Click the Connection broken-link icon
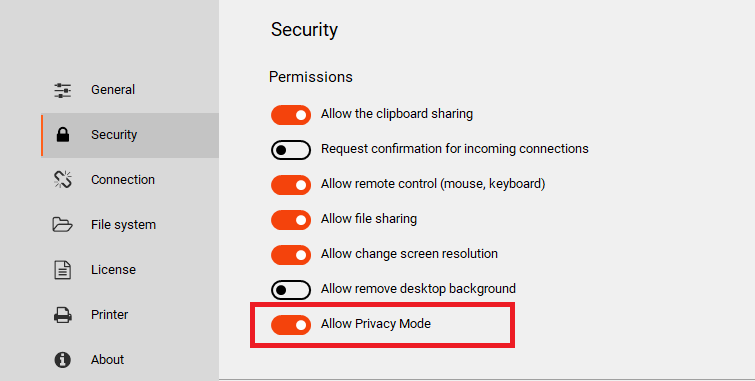 [63, 180]
